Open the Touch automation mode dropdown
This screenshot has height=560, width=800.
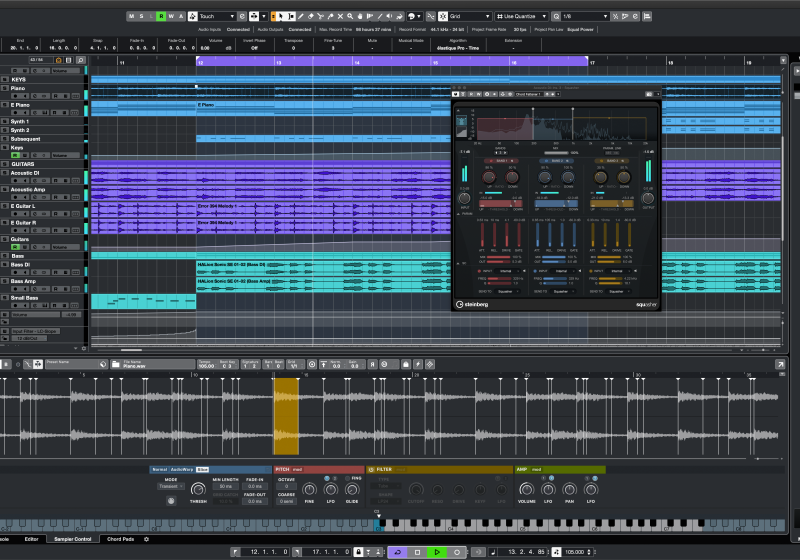(217, 16)
